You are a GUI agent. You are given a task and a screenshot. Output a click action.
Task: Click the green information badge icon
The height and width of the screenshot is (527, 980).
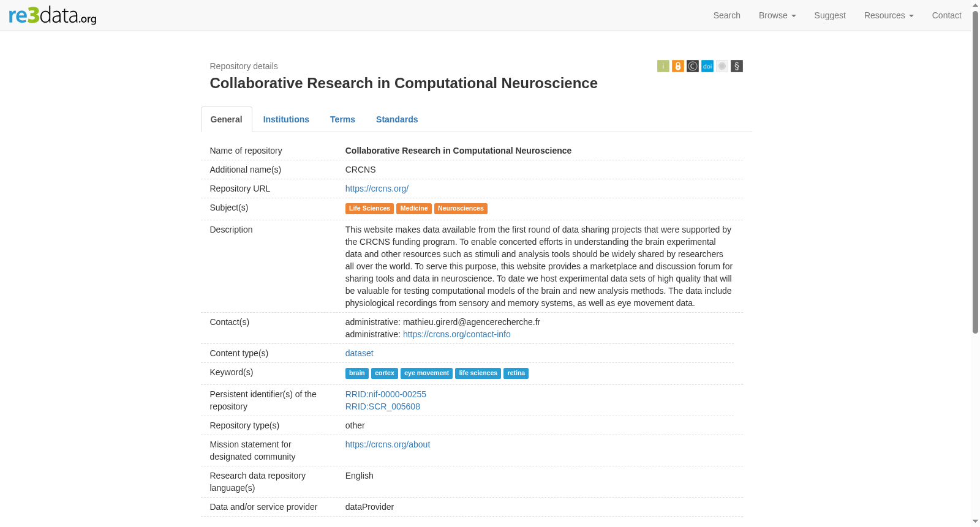663,66
